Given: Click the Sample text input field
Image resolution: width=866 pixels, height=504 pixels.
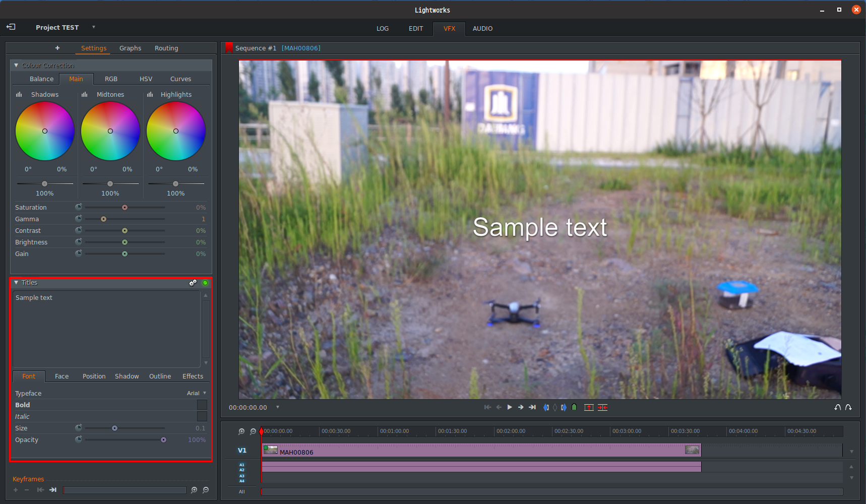Looking at the screenshot, I should coord(107,329).
